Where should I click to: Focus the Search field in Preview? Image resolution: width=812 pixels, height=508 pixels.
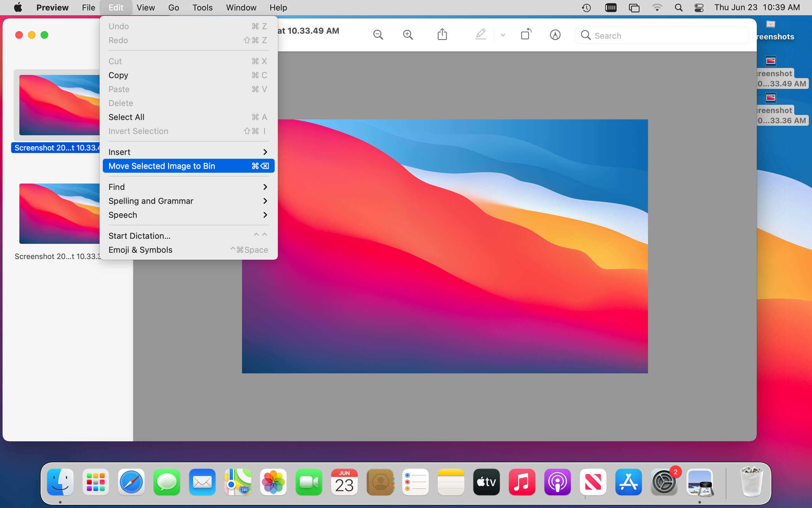click(x=662, y=35)
